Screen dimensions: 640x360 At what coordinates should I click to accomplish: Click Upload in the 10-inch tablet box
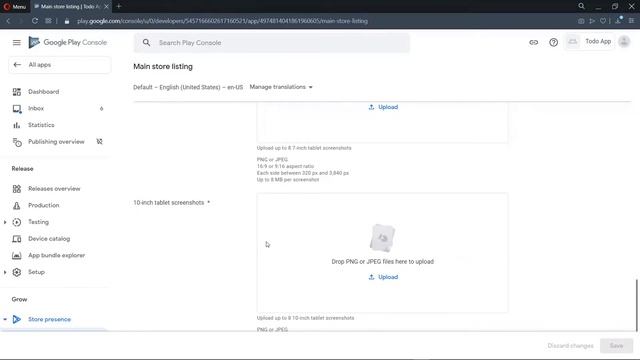point(383,277)
